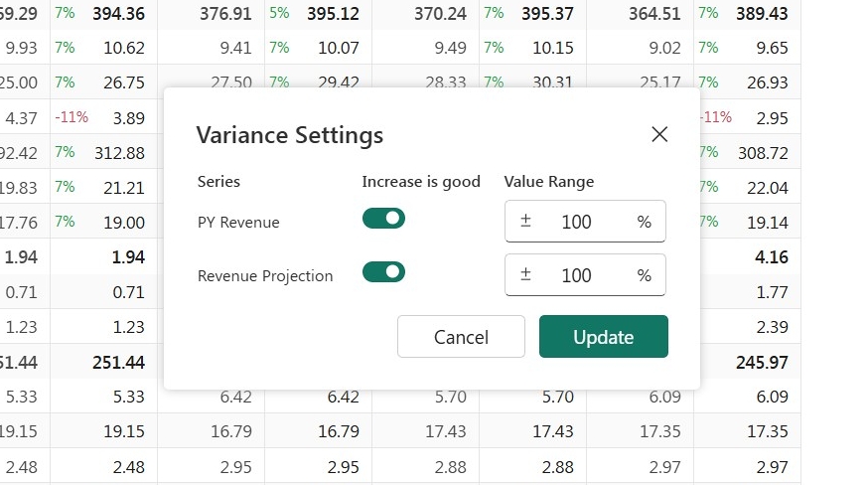
Task: Toggle Increase is good for Revenue Projection
Action: pos(383,272)
